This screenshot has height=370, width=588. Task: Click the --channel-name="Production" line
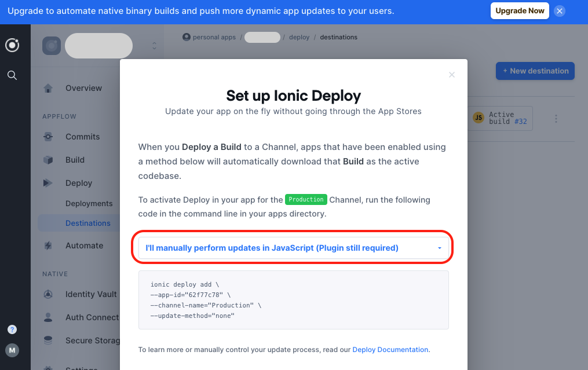click(206, 305)
